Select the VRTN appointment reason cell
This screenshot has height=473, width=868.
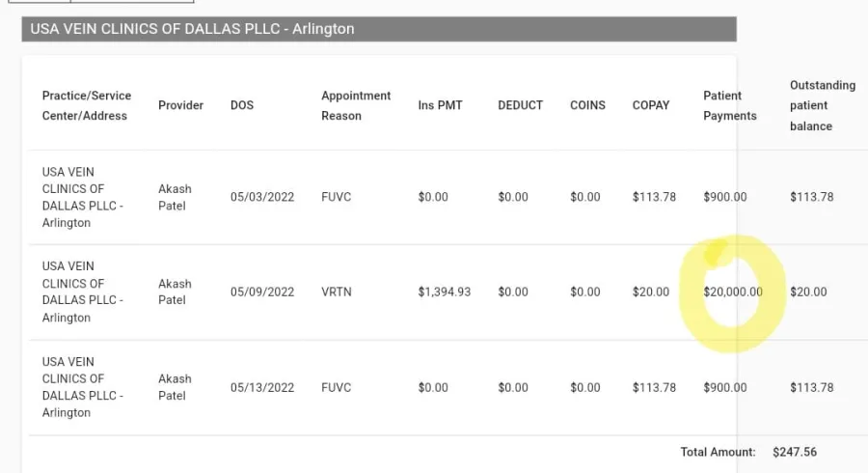point(337,292)
